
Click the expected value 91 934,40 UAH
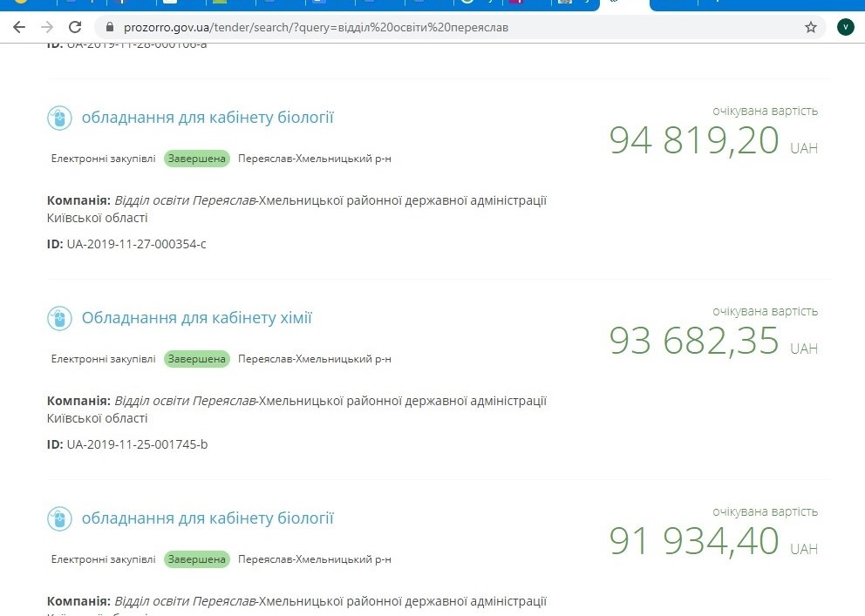(x=713, y=542)
